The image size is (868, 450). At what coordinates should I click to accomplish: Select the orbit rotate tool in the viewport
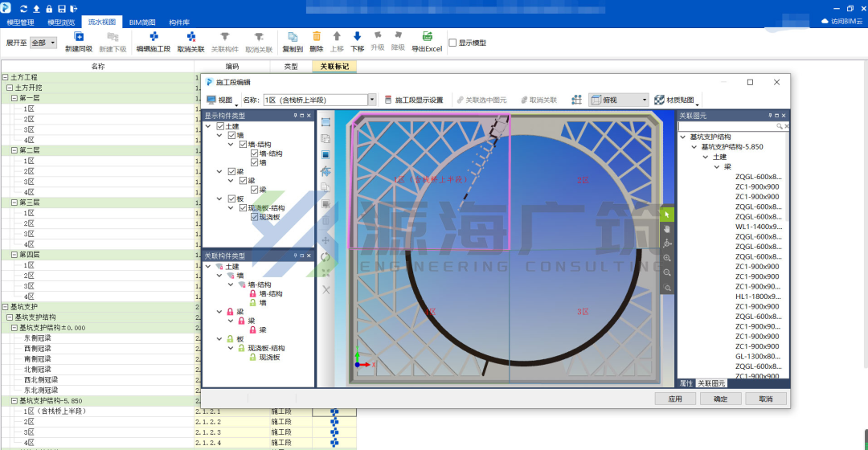click(x=667, y=243)
